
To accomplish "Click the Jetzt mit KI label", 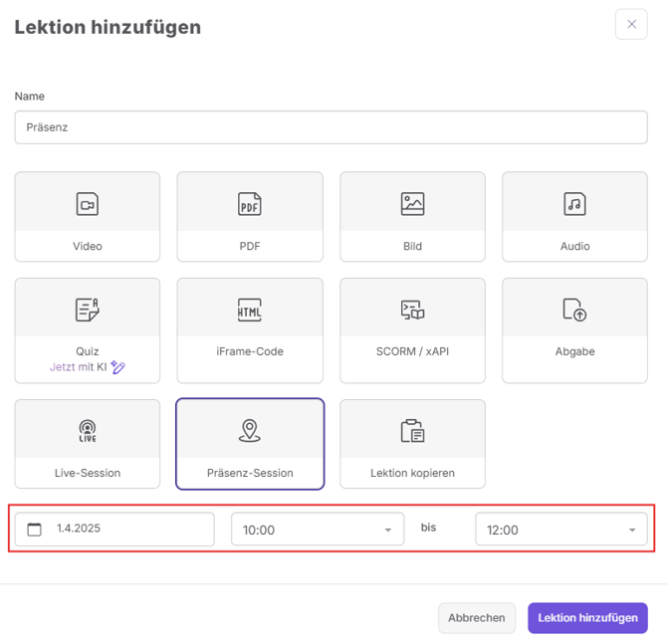I will [x=79, y=366].
